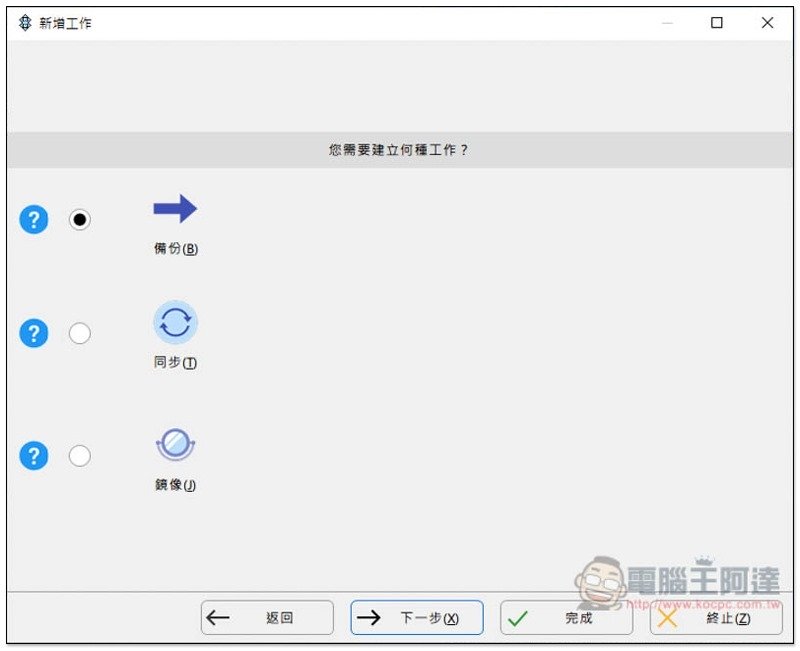Click the app icon in title bar
This screenshot has width=800, height=651.
(x=25, y=23)
